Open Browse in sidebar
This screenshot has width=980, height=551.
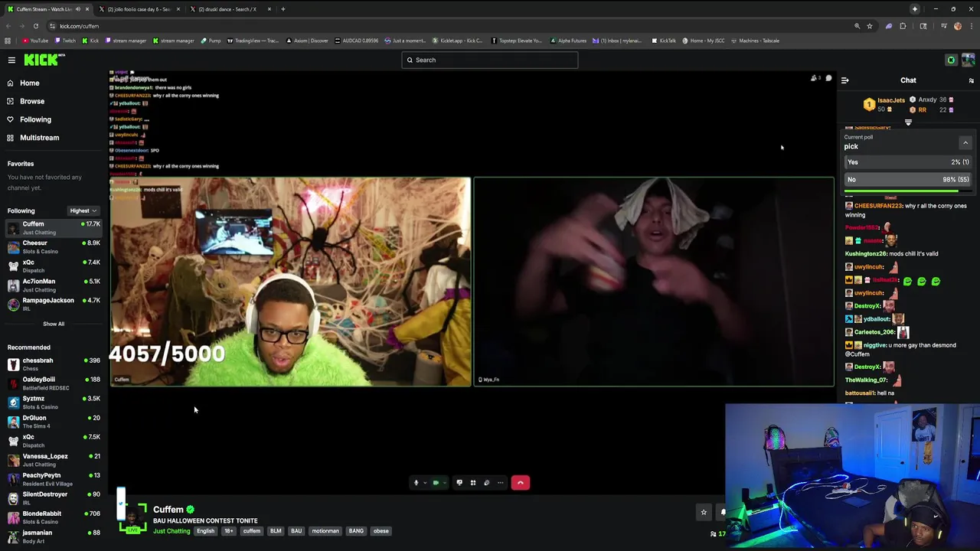tap(32, 101)
